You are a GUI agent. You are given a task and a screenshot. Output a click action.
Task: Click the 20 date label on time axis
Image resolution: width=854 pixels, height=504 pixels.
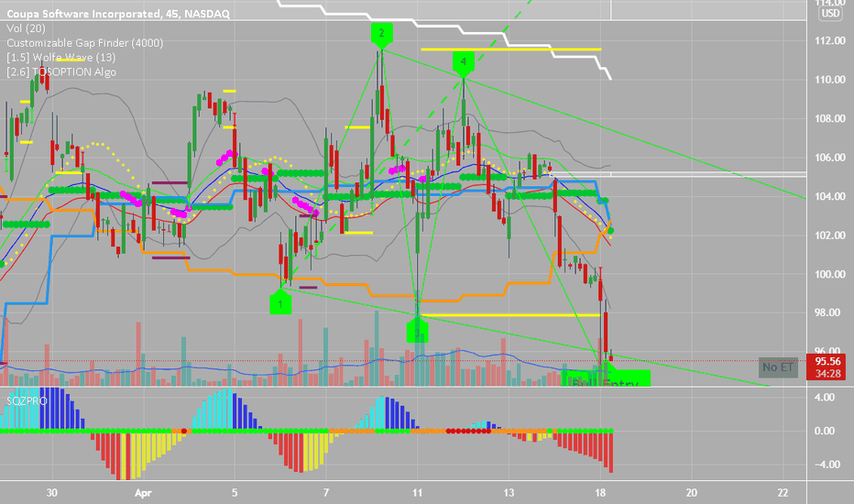tap(691, 493)
